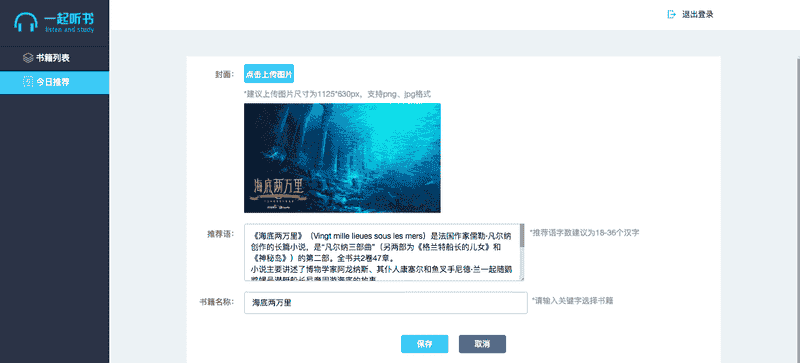Click 点击上传图片 upload button
800x363 pixels.
point(269,74)
